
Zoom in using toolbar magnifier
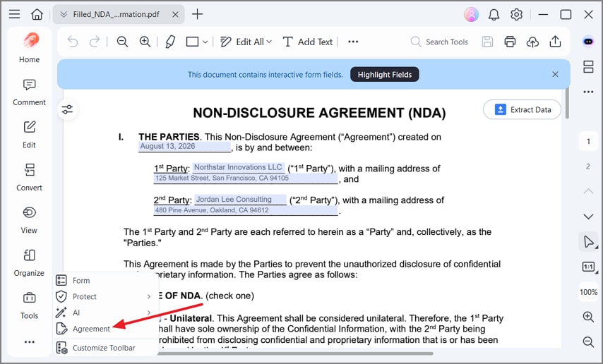tap(145, 42)
